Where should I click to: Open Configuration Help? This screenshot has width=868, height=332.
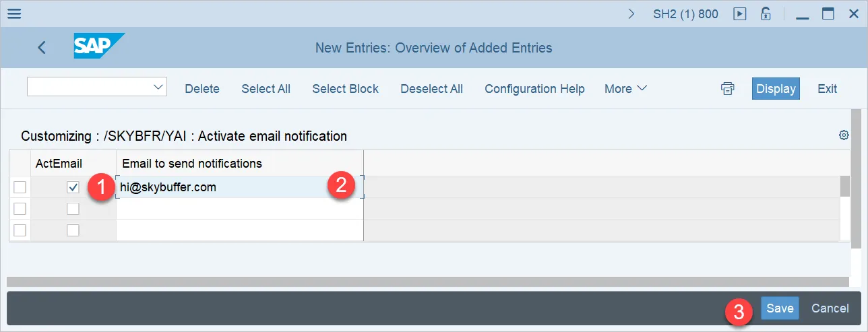534,89
